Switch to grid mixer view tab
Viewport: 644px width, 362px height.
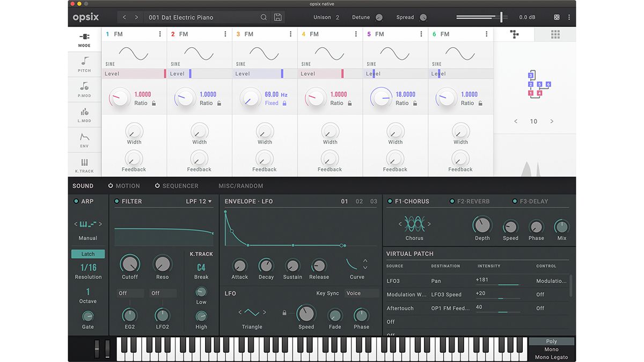tap(555, 34)
